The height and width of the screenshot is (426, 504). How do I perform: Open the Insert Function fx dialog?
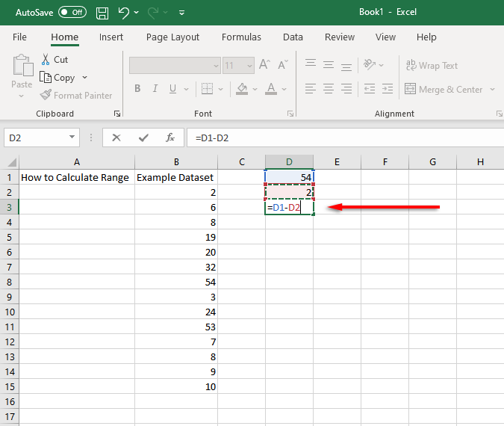point(170,138)
